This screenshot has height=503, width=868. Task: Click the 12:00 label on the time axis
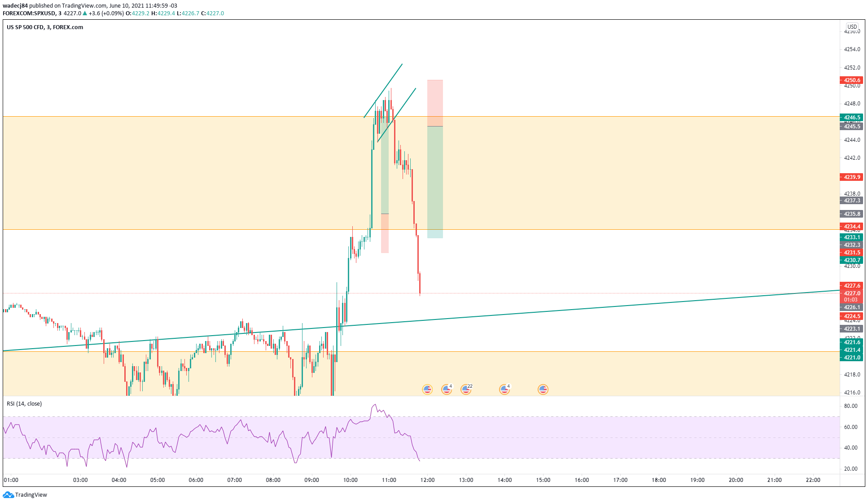427,480
